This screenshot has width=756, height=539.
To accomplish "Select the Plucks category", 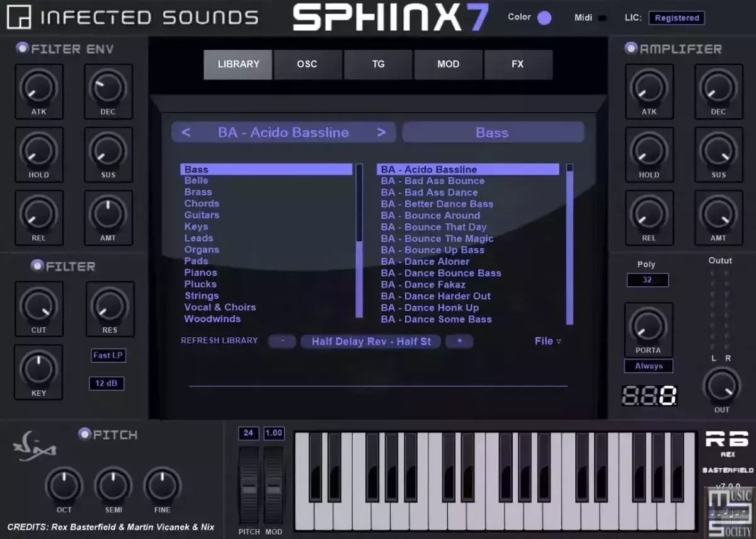I will 200,284.
